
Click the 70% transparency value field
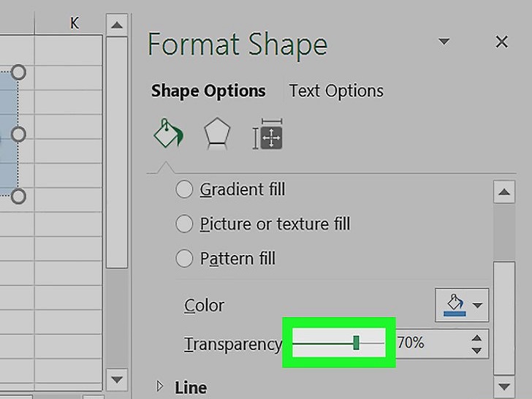(x=433, y=343)
